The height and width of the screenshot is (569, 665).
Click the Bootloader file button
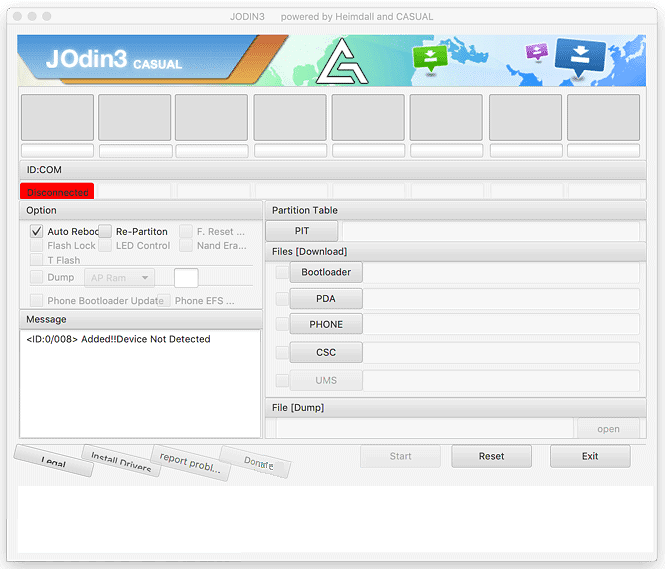point(326,272)
